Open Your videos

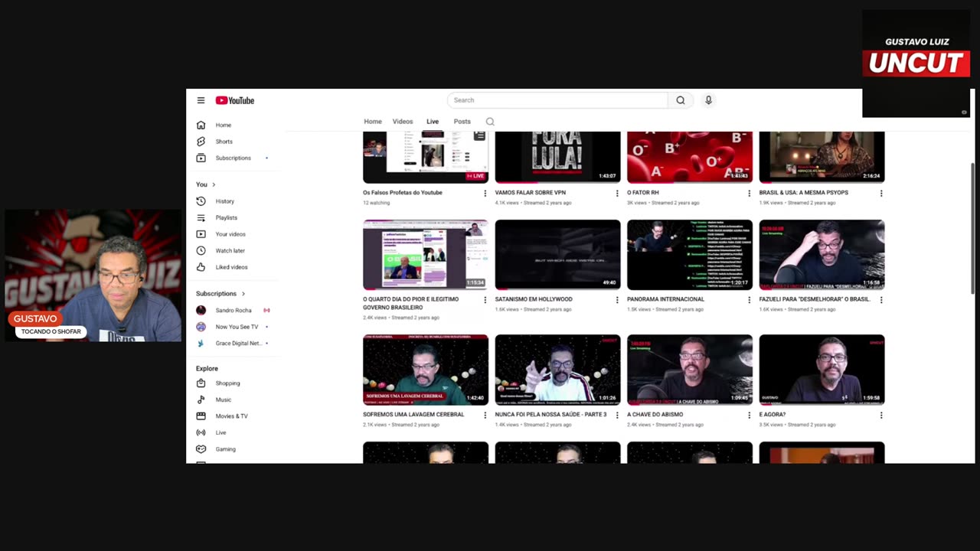[x=230, y=234]
